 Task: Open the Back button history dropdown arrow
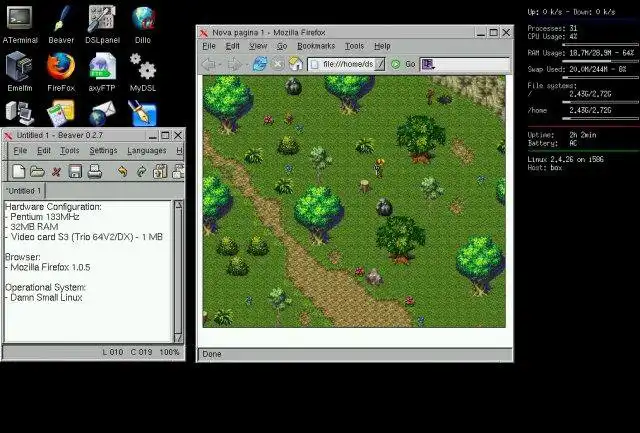click(220, 65)
